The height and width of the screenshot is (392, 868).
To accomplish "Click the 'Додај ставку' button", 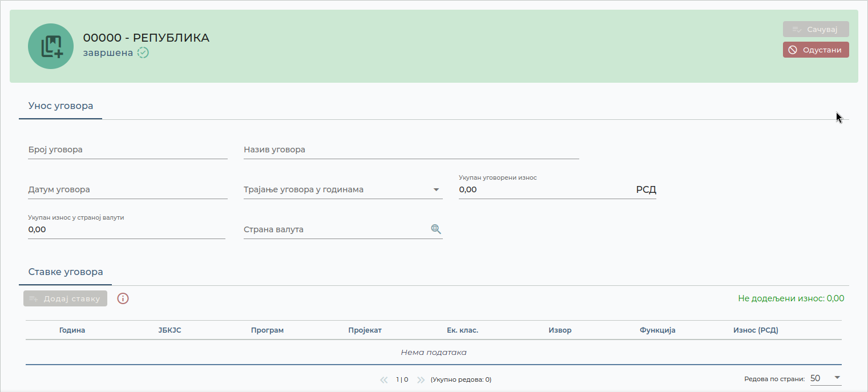I will click(65, 298).
